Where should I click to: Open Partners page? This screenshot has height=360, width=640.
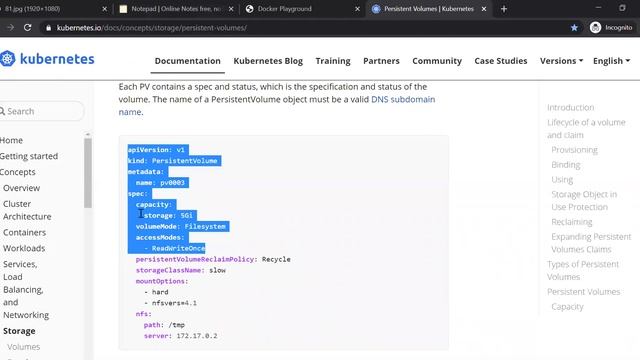pyautogui.click(x=381, y=61)
